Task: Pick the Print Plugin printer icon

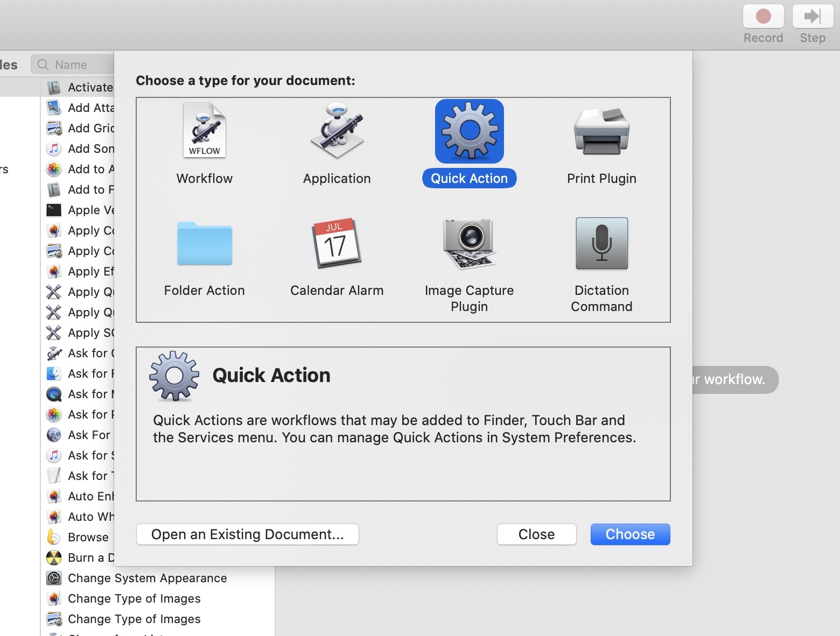Action: 601,131
